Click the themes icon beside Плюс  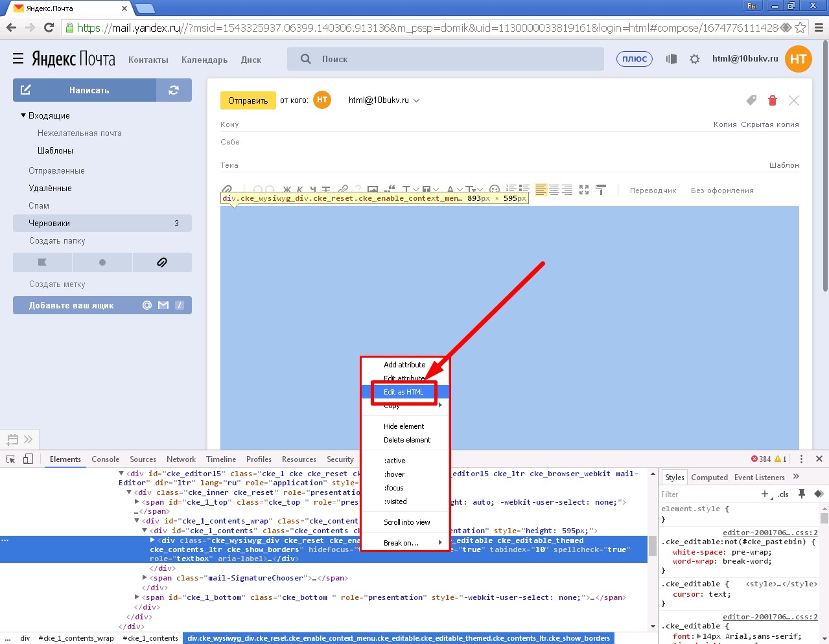click(x=671, y=59)
